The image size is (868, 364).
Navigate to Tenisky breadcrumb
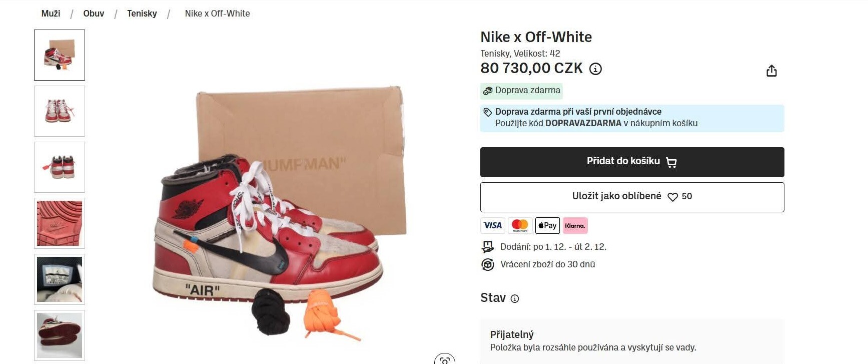coord(142,14)
